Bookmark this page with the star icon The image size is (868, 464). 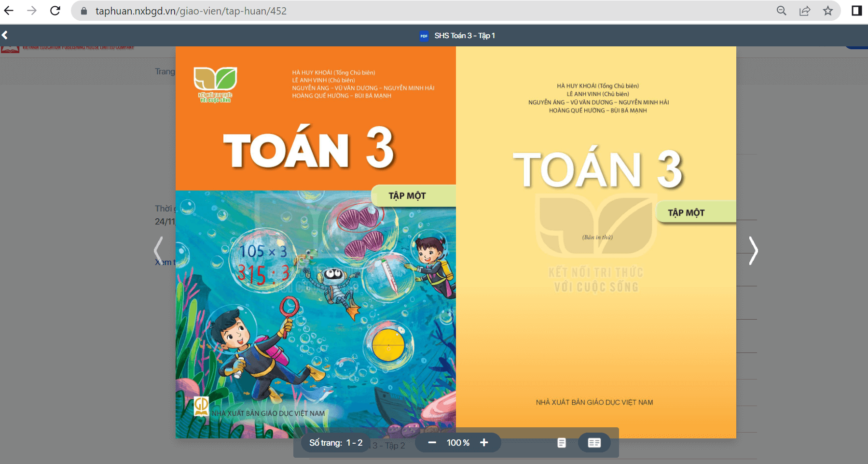click(828, 11)
